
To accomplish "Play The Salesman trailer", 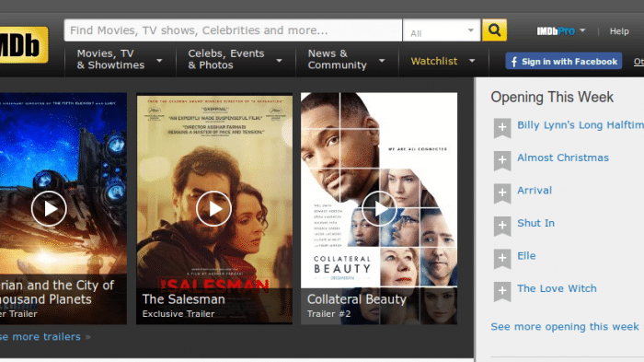I will [213, 208].
